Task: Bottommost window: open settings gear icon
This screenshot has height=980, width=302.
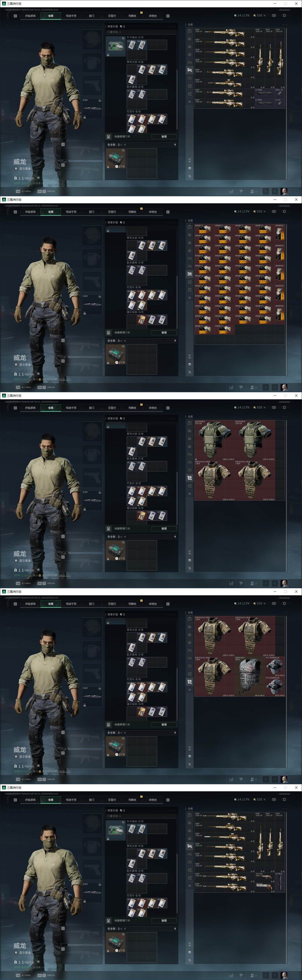Action: click(x=284, y=799)
